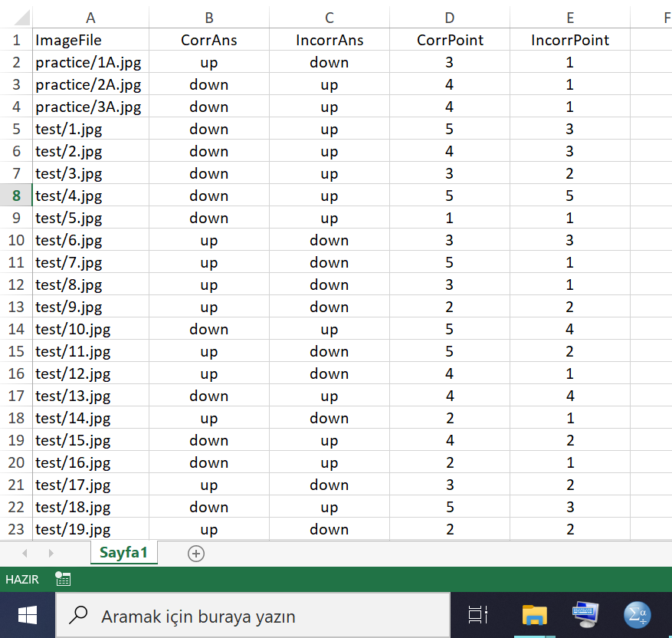672x638 pixels.
Task: Select cell test/4.jpg
Action: coord(90,196)
